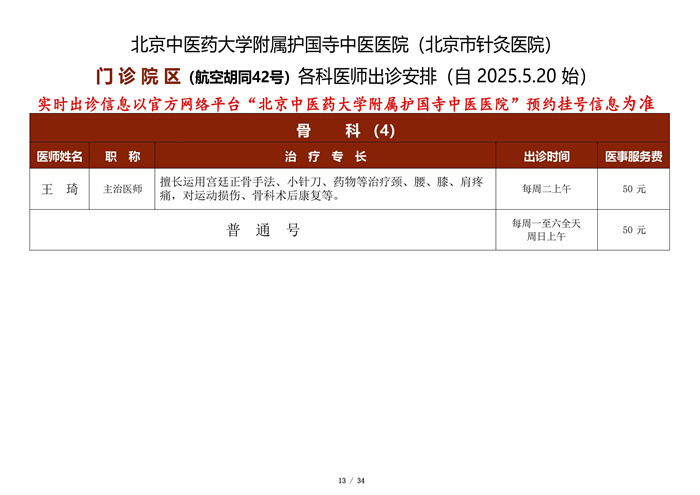Viewport: 700px width, 495px height.
Task: Click the schedule cell '每周二上午'
Action: coord(546,189)
